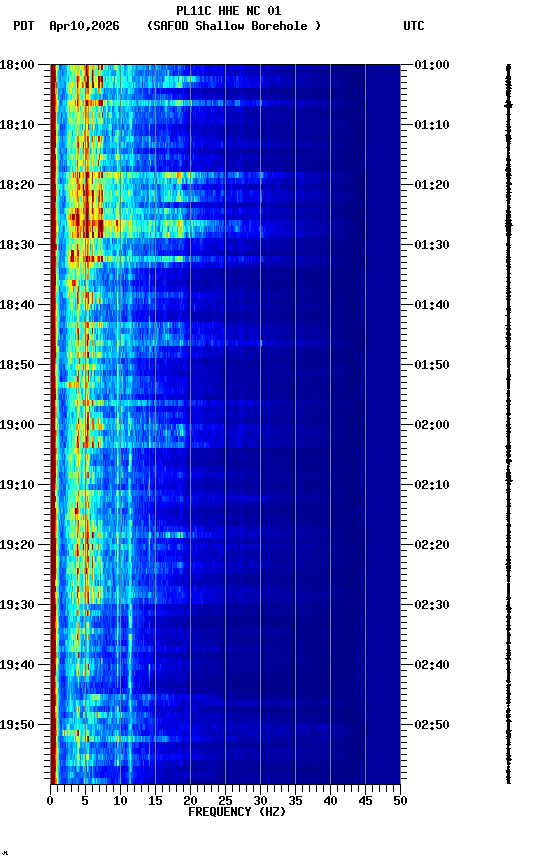Click the 15 Hz frequency axis label

click(155, 801)
